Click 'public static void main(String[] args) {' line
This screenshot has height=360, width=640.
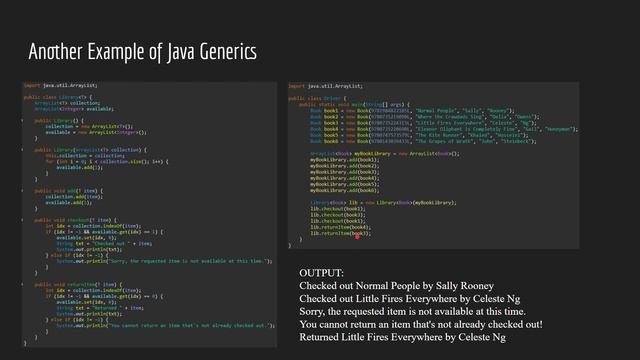point(354,104)
